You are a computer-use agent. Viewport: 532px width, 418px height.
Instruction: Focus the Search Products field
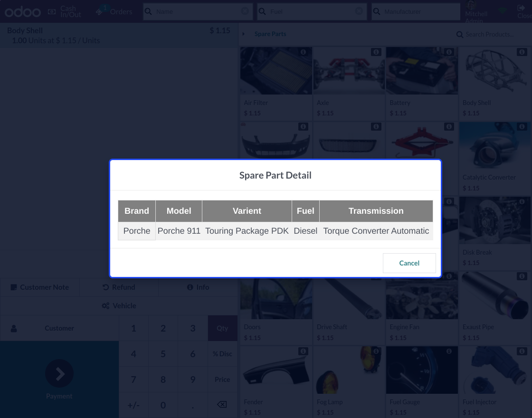coord(490,34)
